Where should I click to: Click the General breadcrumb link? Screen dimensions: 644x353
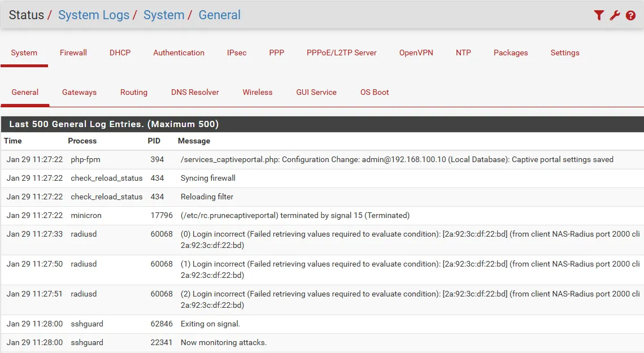[x=220, y=15]
